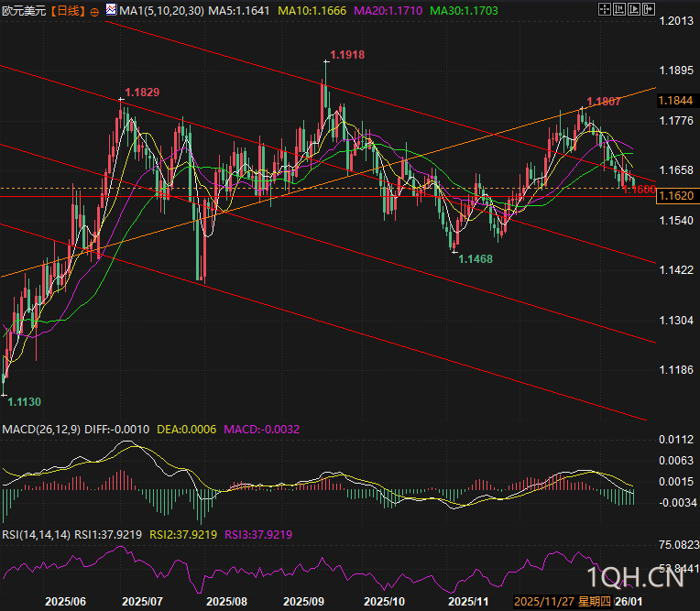The width and height of the screenshot is (700, 611).
Task: Click the 2025/09 time axis label
Action: [303, 602]
